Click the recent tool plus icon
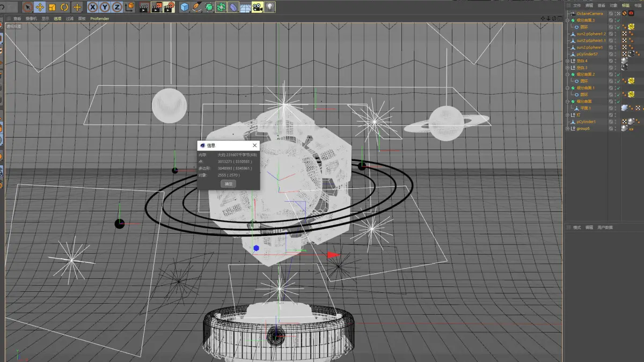 77,7
